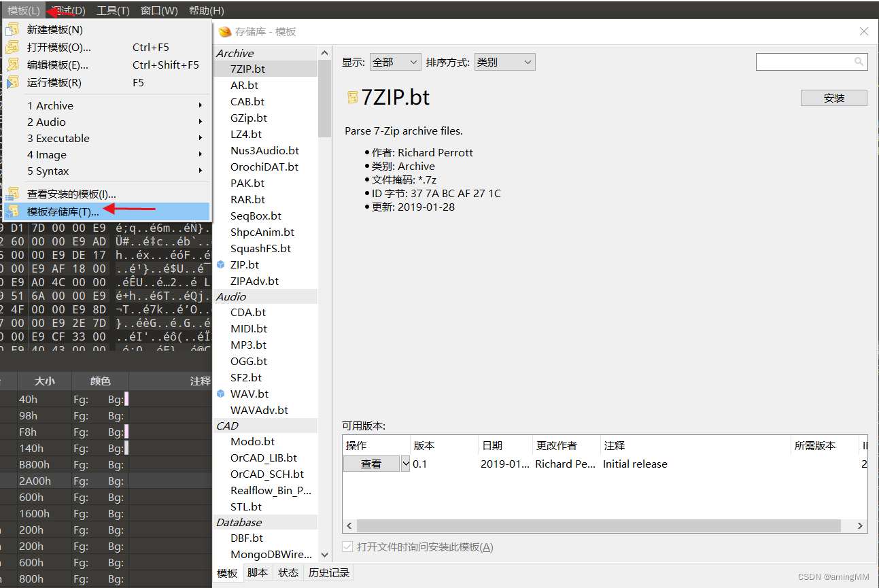Open the 工具(T) menu

(113, 10)
